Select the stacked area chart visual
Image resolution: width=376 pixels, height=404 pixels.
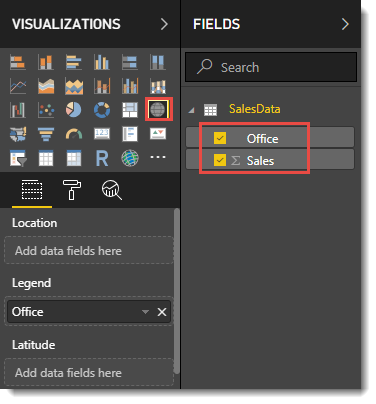coord(74,86)
